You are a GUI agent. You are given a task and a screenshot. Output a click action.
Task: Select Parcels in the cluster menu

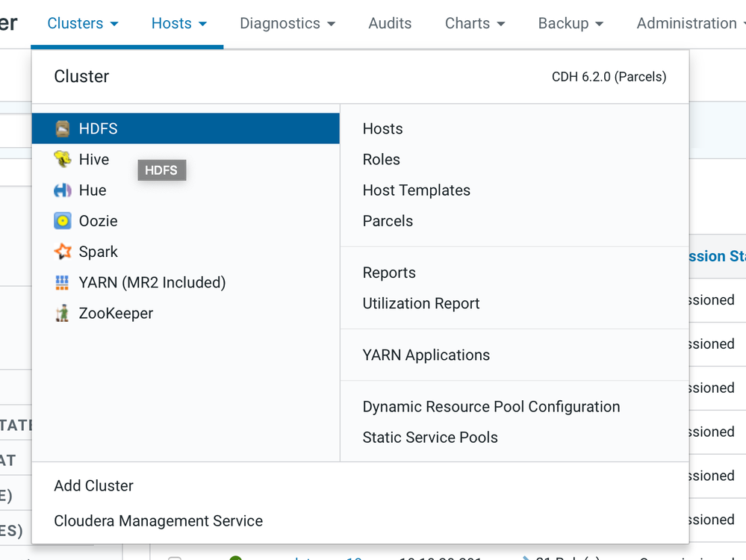pyautogui.click(x=388, y=221)
